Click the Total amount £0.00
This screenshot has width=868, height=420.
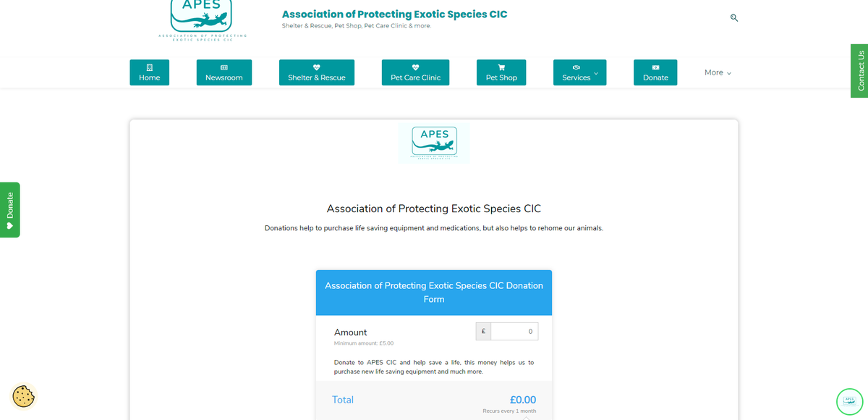[x=523, y=400]
